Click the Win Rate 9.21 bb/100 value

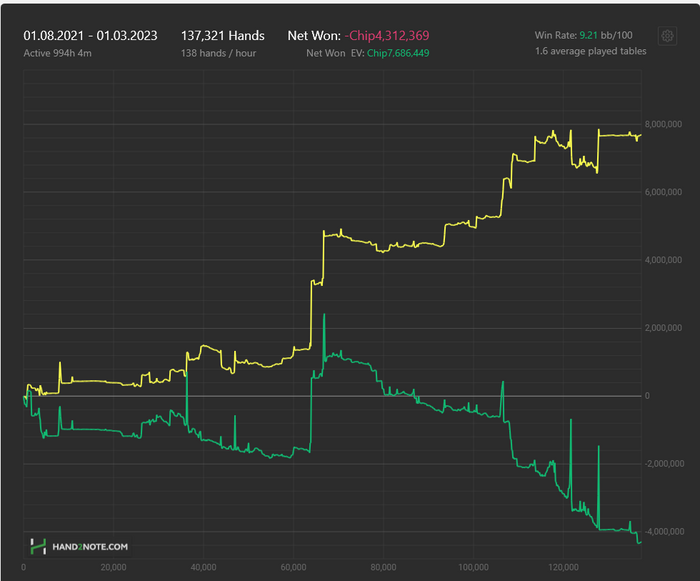coord(606,35)
